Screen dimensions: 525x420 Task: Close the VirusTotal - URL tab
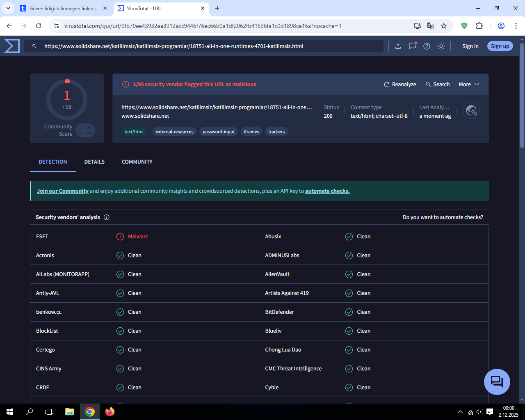[203, 8]
